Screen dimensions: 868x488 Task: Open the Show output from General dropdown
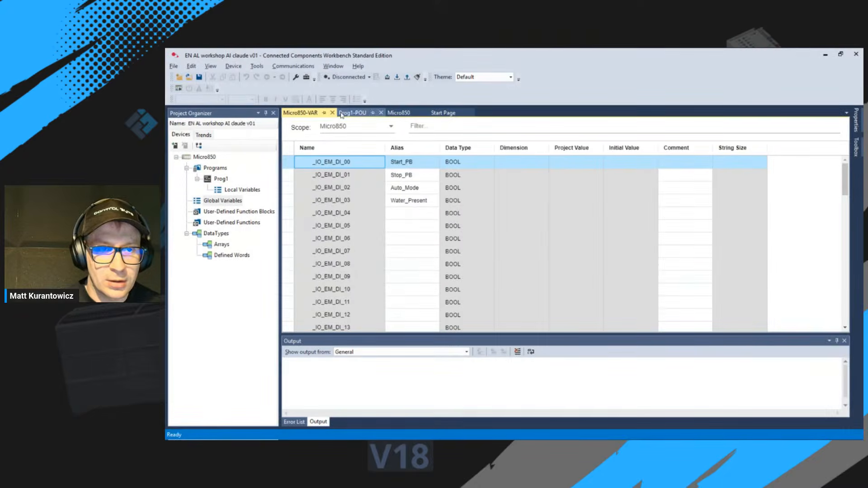401,352
